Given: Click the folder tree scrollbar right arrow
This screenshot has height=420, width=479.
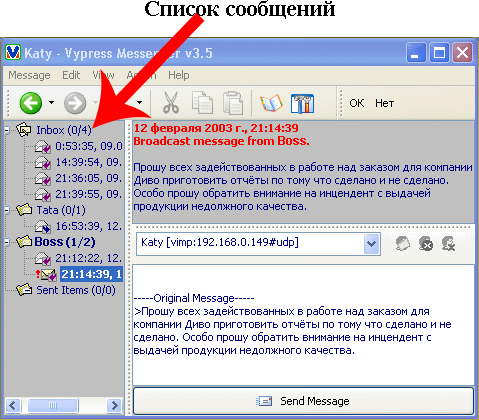Looking at the screenshot, I should (115, 406).
